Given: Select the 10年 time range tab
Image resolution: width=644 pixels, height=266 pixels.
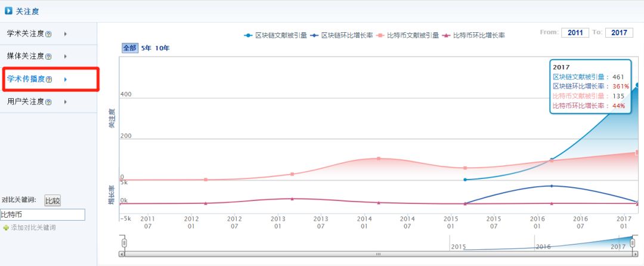Looking at the screenshot, I should [x=162, y=48].
